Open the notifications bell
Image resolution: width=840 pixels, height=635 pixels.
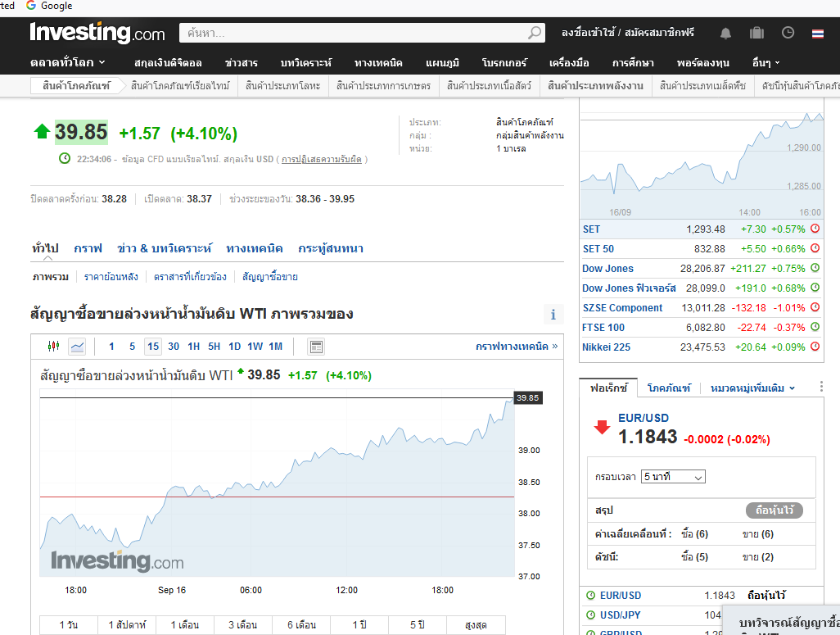coord(725,33)
